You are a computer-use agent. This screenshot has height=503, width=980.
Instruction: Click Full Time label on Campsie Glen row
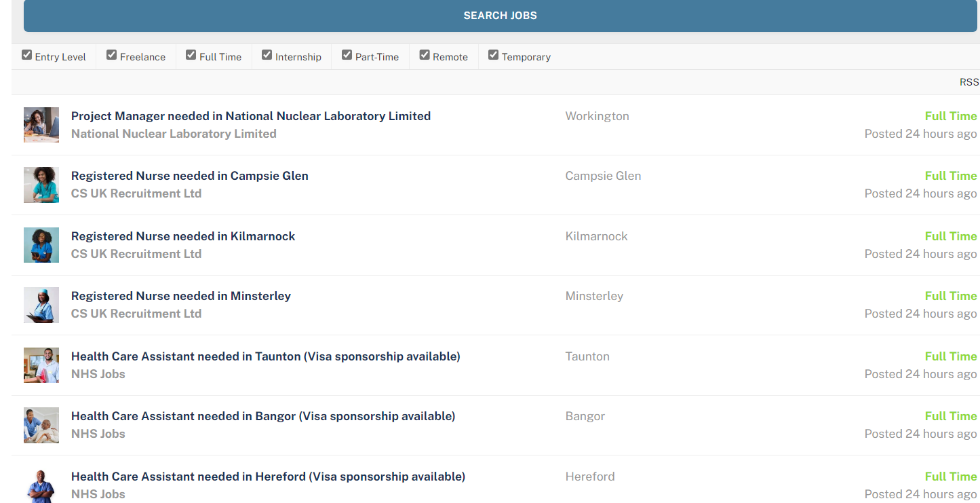coord(951,176)
